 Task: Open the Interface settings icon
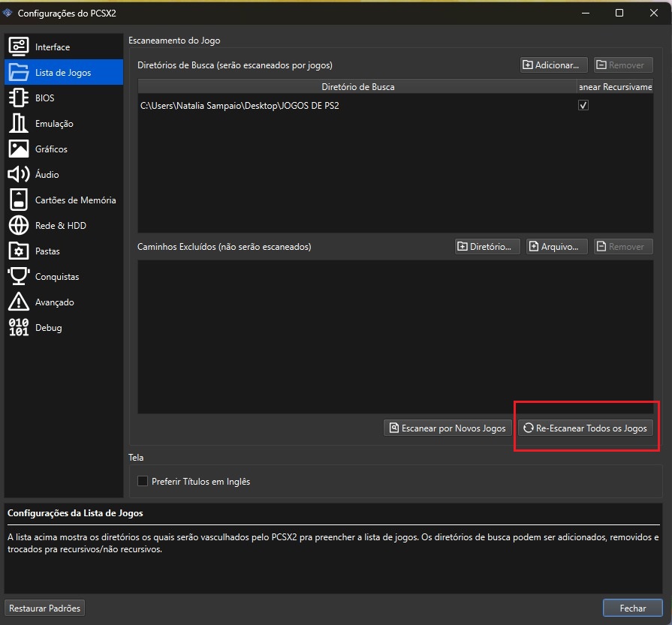click(x=19, y=47)
